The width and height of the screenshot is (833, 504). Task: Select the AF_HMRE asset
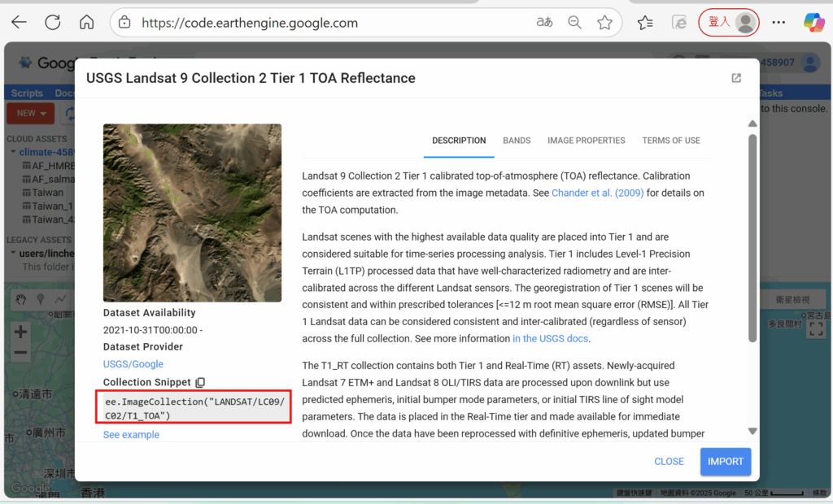[48, 166]
